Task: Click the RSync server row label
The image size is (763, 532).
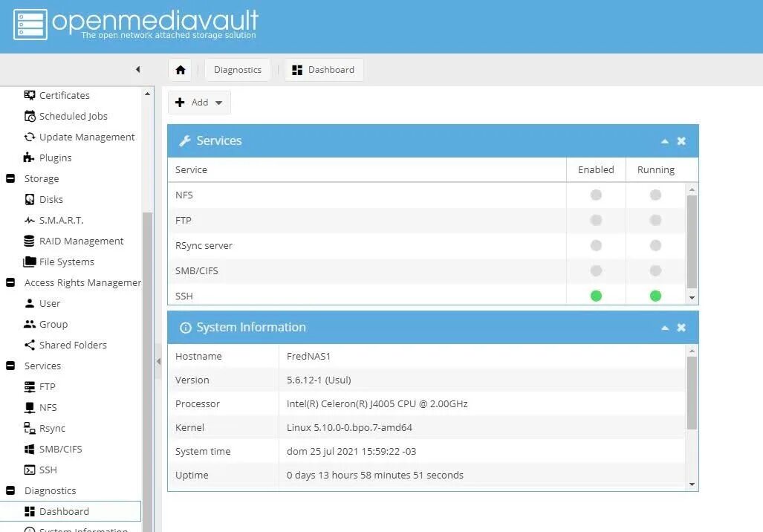Action: (x=204, y=245)
